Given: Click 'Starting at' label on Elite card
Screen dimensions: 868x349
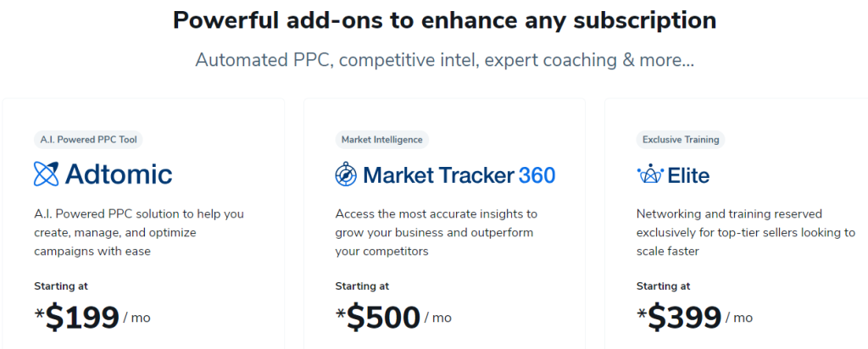Looking at the screenshot, I should [x=663, y=286].
